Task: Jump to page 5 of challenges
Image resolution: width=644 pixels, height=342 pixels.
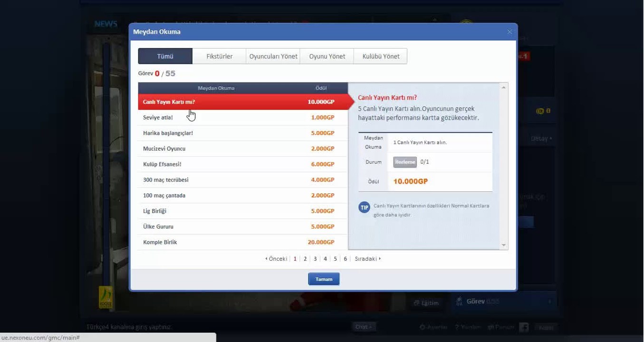Action: click(x=335, y=259)
